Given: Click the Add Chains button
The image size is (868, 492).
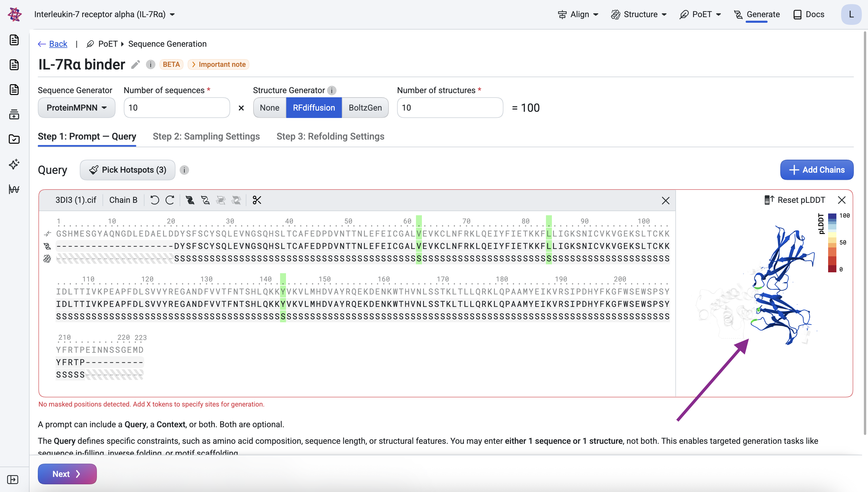Looking at the screenshot, I should pyautogui.click(x=817, y=170).
